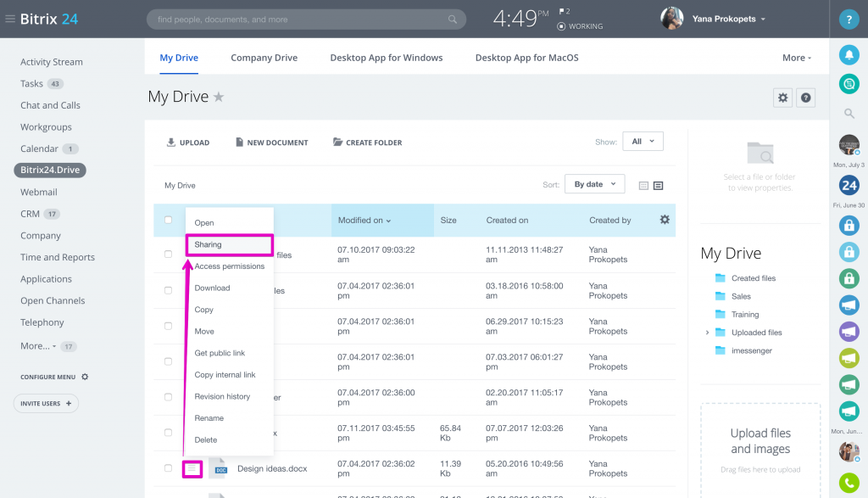Open the green lock chat icon
The height and width of the screenshot is (498, 868).
pyautogui.click(x=849, y=278)
